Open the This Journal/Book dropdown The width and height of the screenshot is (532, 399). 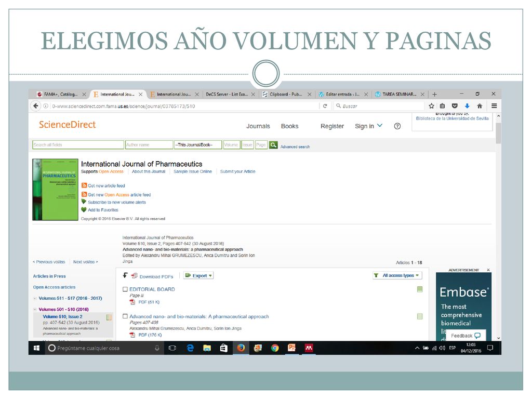click(x=198, y=145)
